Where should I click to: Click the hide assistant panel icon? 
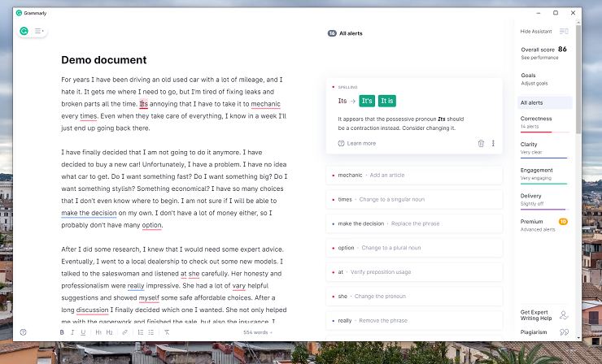(564, 32)
